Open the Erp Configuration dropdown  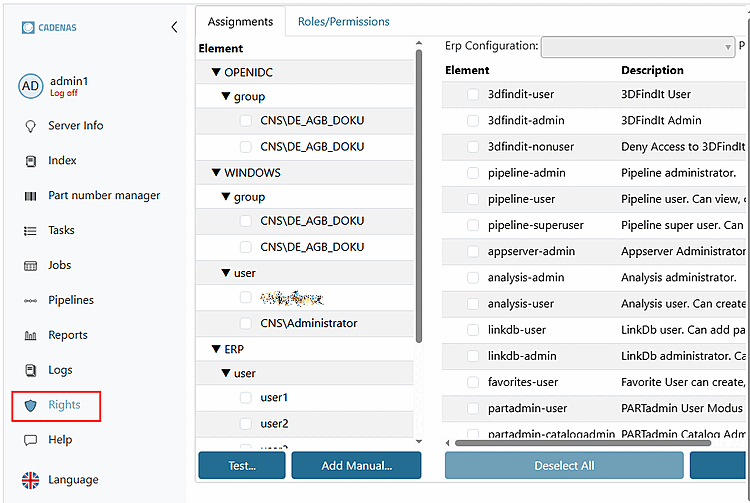[x=637, y=46]
